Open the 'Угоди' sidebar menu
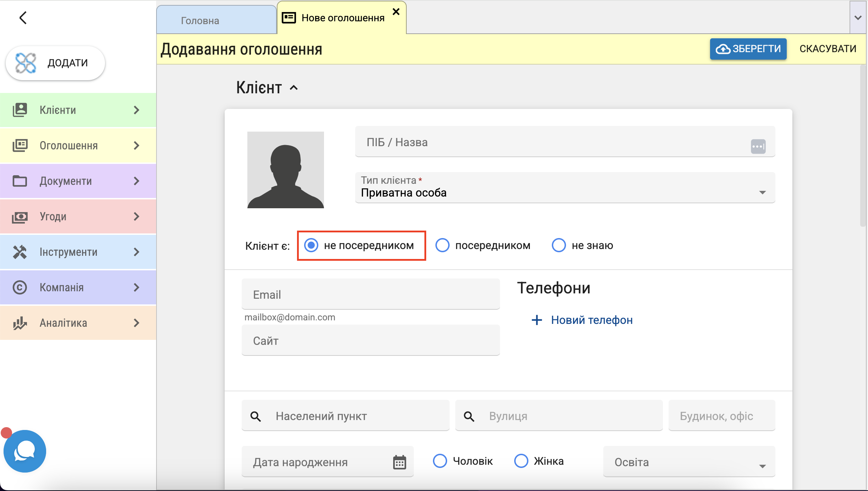Image resolution: width=868 pixels, height=491 pixels. (x=78, y=216)
